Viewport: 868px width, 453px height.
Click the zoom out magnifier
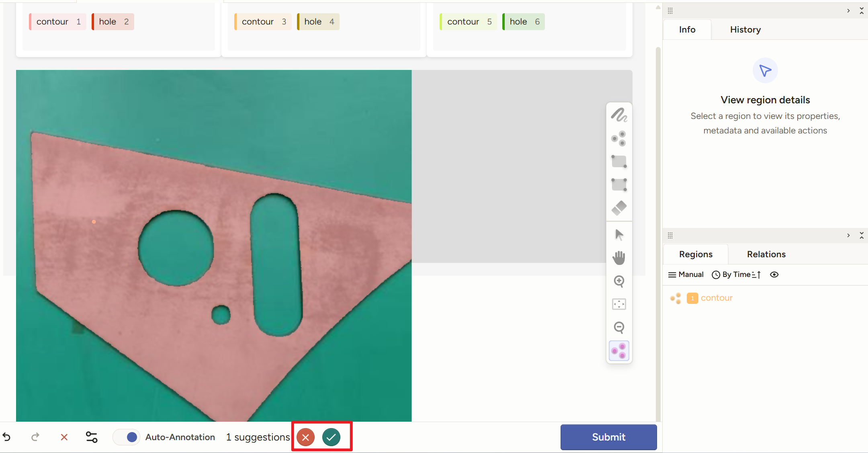click(x=619, y=328)
